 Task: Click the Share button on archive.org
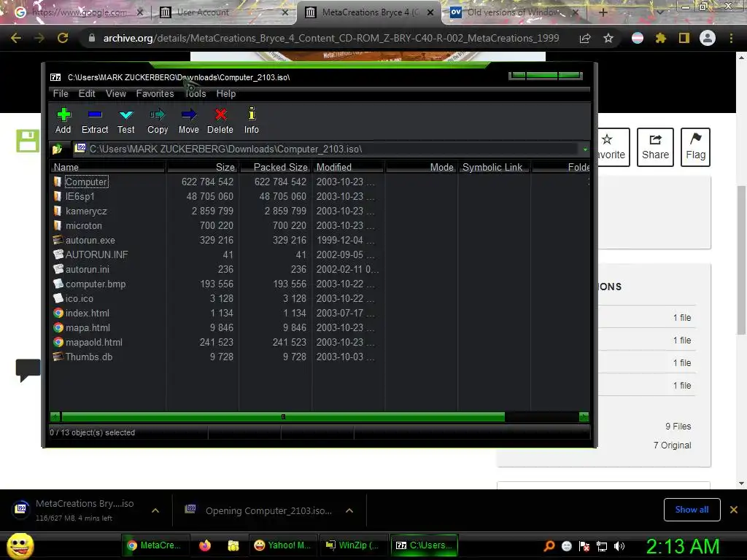click(655, 147)
